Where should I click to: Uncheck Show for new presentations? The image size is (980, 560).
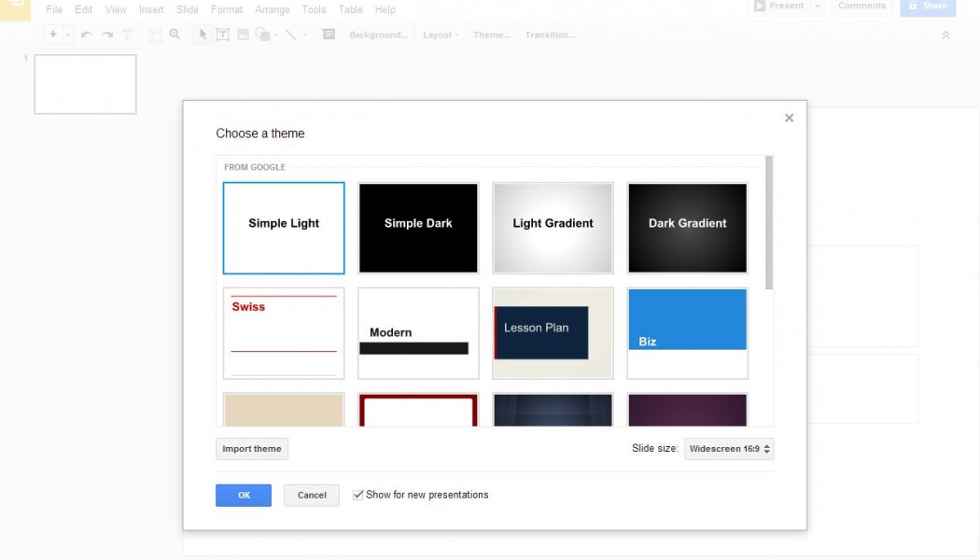[358, 495]
